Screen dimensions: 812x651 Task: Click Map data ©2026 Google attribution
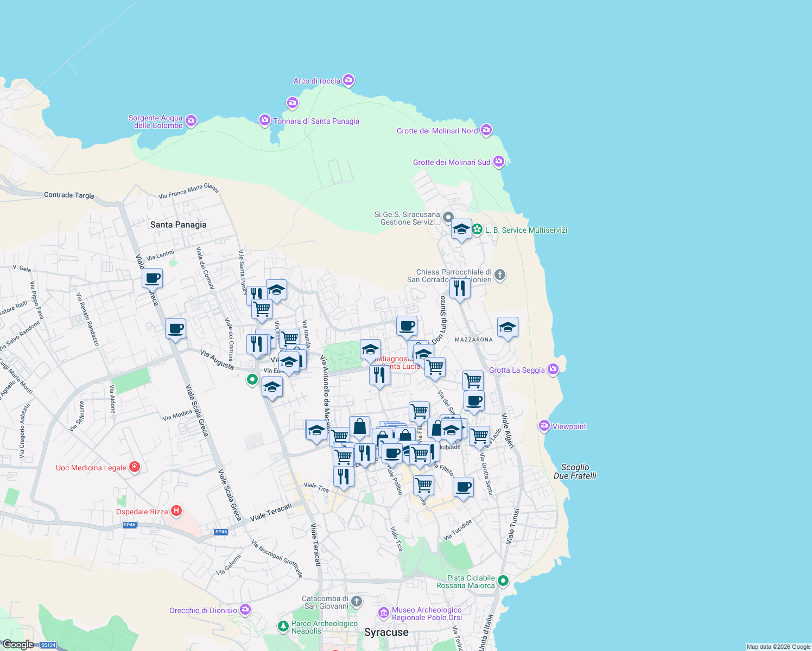(778, 647)
